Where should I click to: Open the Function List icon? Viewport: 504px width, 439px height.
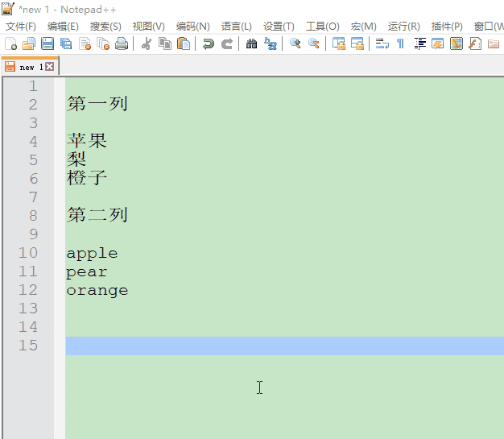coord(475,43)
